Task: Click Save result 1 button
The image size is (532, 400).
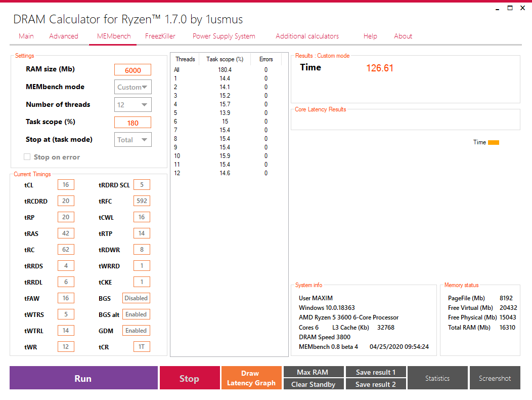Action: [x=376, y=372]
